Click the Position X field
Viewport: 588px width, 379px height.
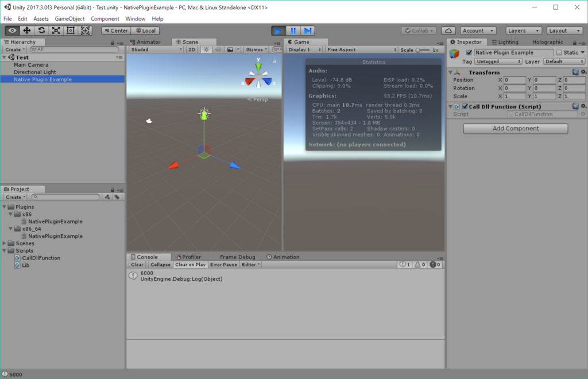click(514, 80)
